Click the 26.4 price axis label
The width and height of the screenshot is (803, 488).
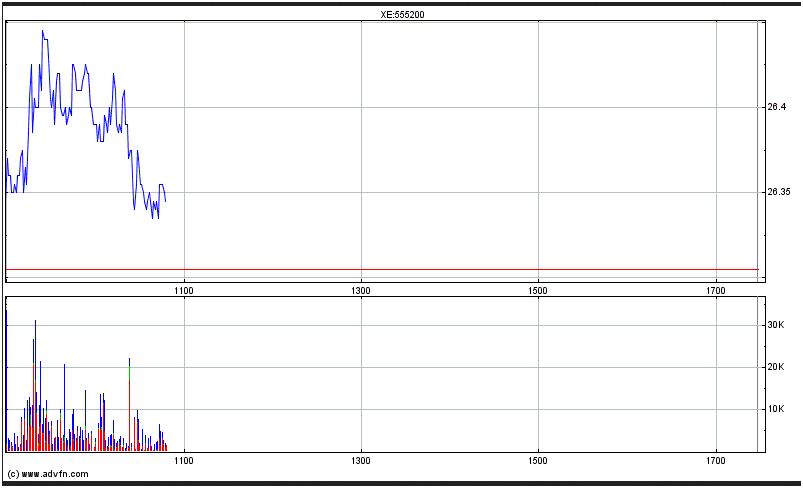pyautogui.click(x=776, y=107)
